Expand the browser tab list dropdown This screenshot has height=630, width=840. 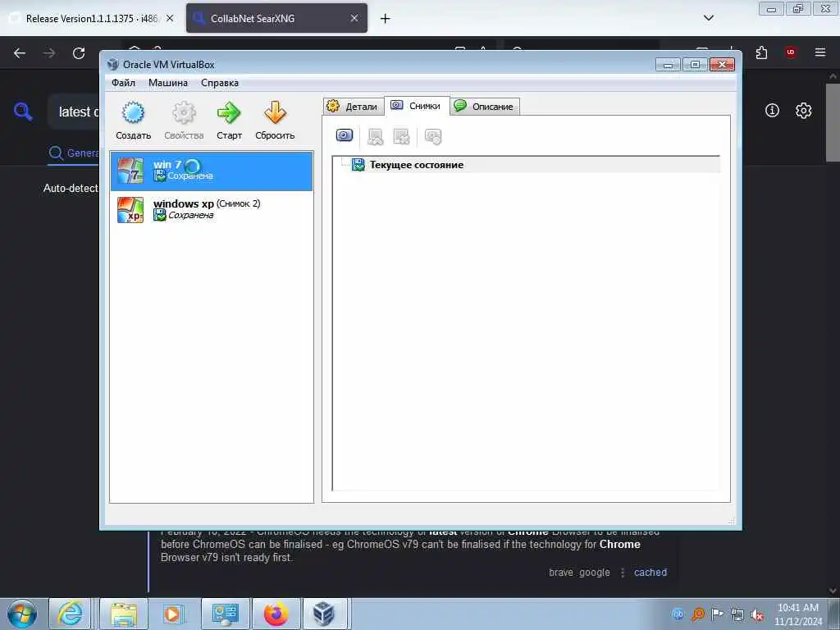708,18
